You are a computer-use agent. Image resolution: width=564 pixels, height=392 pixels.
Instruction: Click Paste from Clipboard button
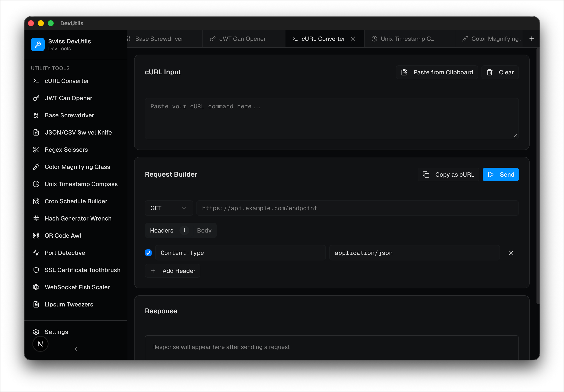437,72
